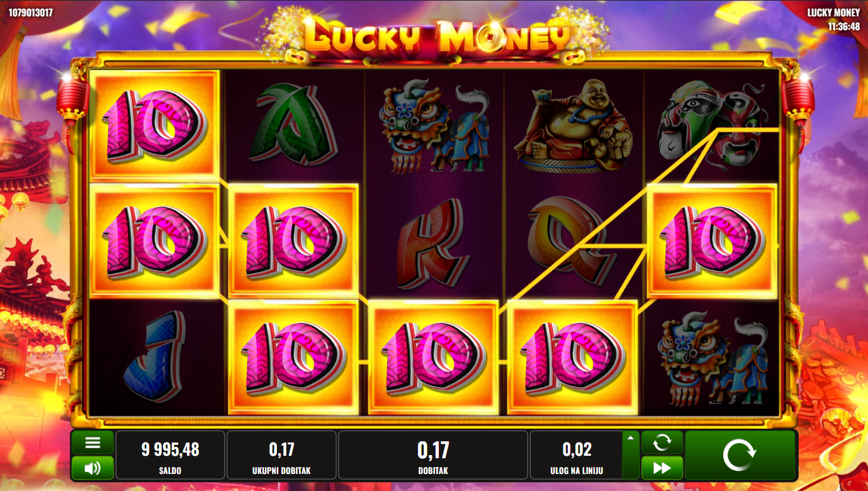Click the 10 symbol in last reel

[x=713, y=241]
